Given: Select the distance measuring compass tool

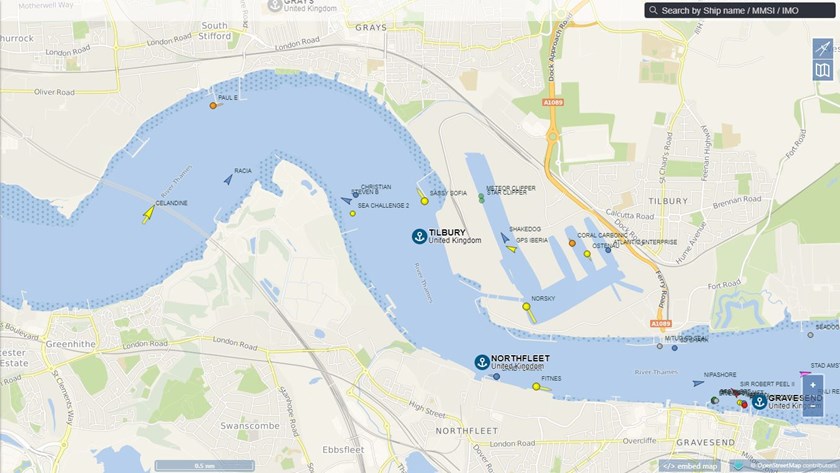Looking at the screenshot, I should point(822,49).
